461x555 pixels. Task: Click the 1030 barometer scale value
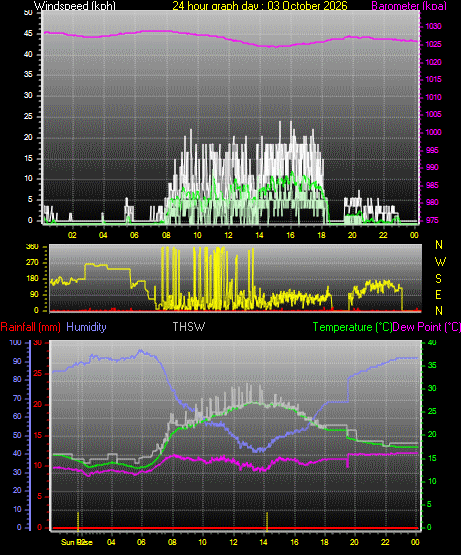[433, 27]
